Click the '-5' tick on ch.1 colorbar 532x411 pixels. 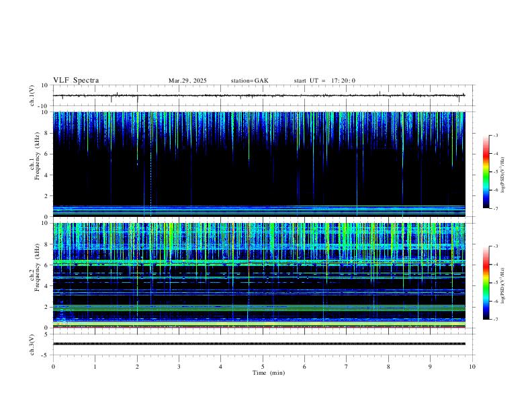pyautogui.click(x=495, y=172)
